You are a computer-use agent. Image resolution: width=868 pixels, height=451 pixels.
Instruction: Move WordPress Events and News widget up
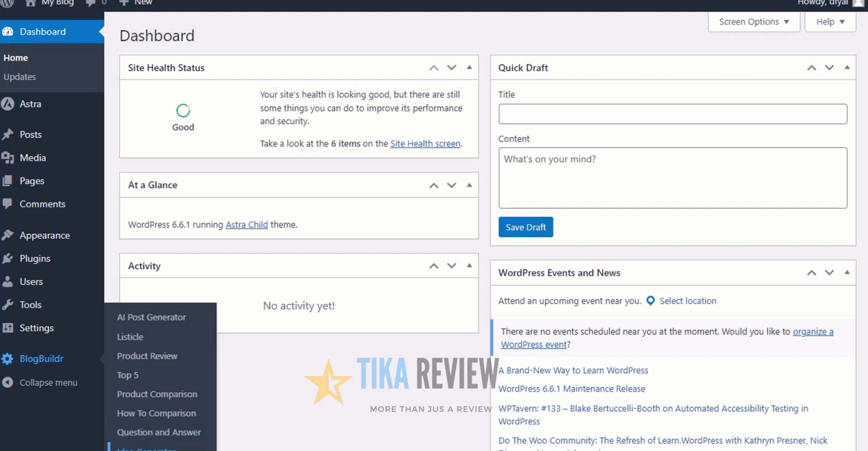click(812, 273)
